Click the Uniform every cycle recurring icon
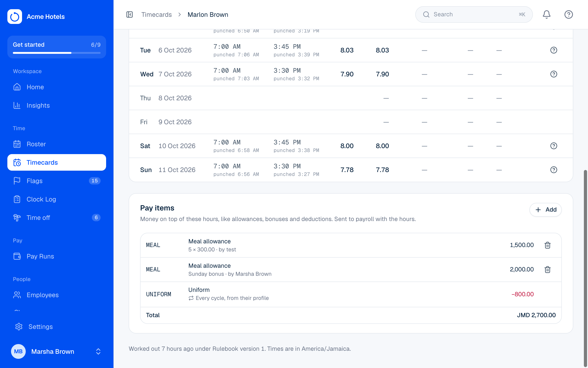 pos(191,298)
